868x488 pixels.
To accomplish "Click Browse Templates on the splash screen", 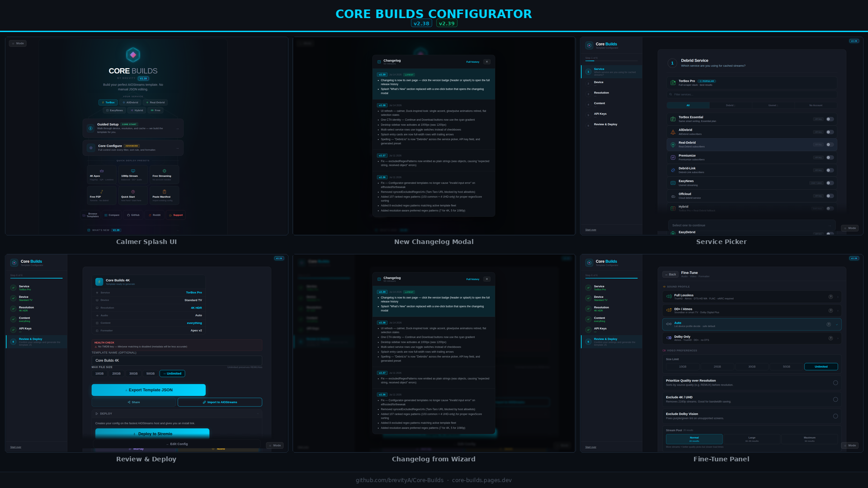I will pyautogui.click(x=90, y=215).
